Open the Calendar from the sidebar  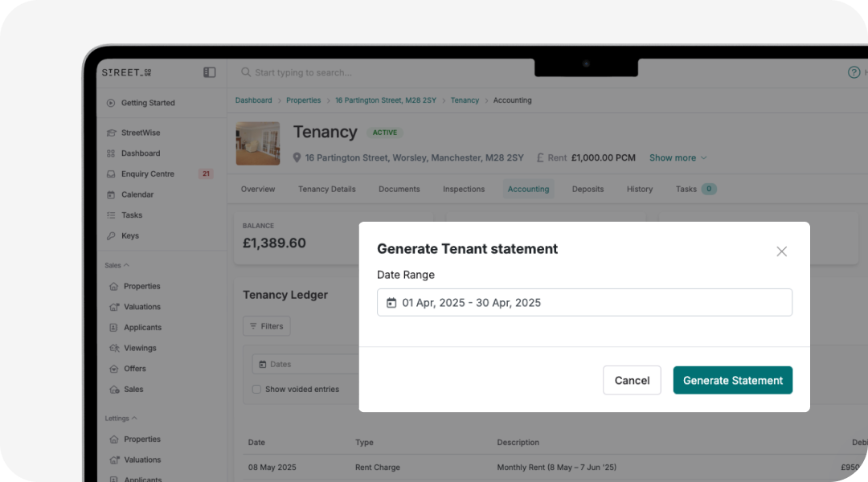tap(137, 194)
